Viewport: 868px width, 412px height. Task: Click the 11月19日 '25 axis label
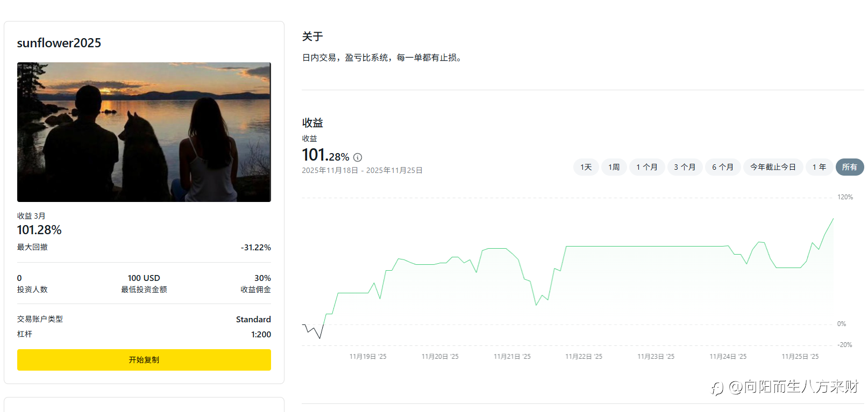tap(368, 357)
